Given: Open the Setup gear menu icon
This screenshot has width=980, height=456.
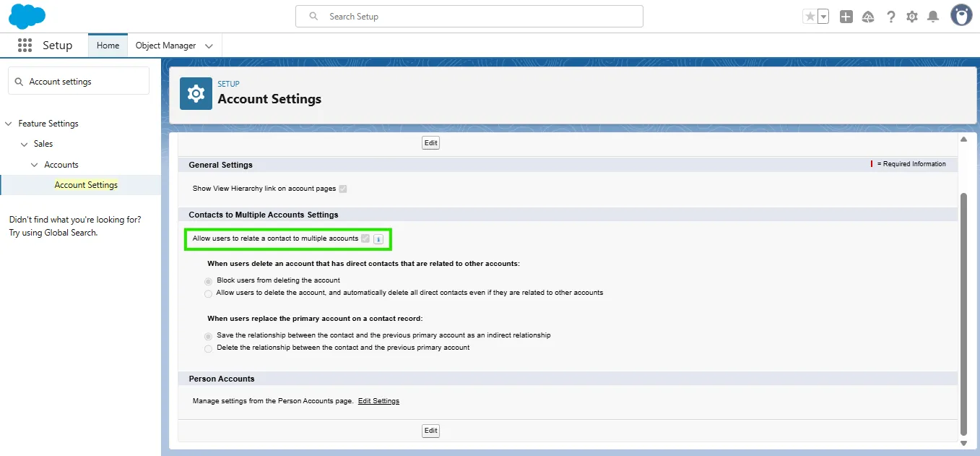Looking at the screenshot, I should pos(912,17).
